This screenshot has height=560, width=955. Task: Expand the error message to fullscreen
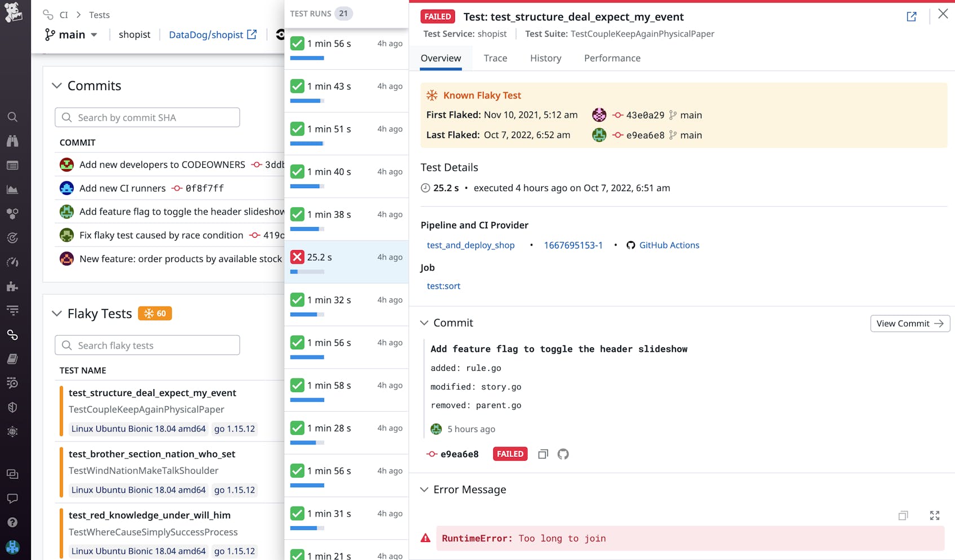(x=935, y=515)
